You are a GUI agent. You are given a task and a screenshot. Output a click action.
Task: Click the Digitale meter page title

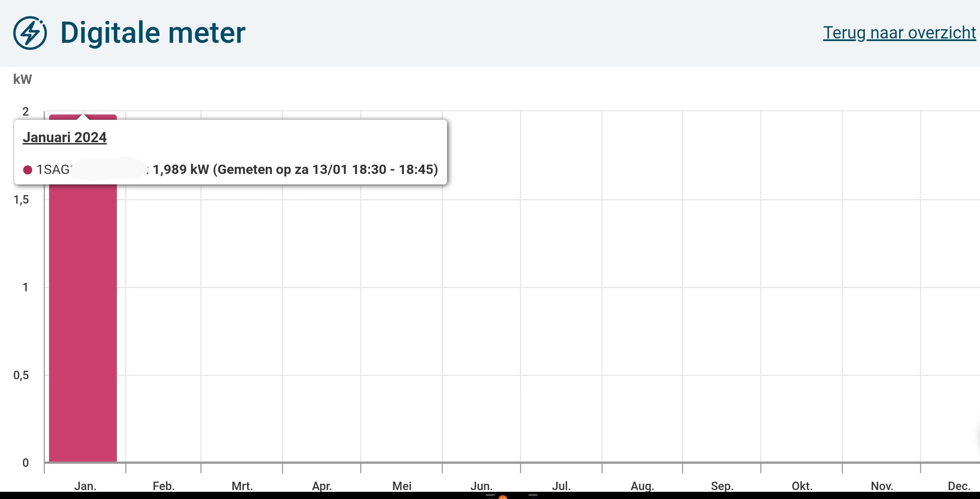point(152,33)
